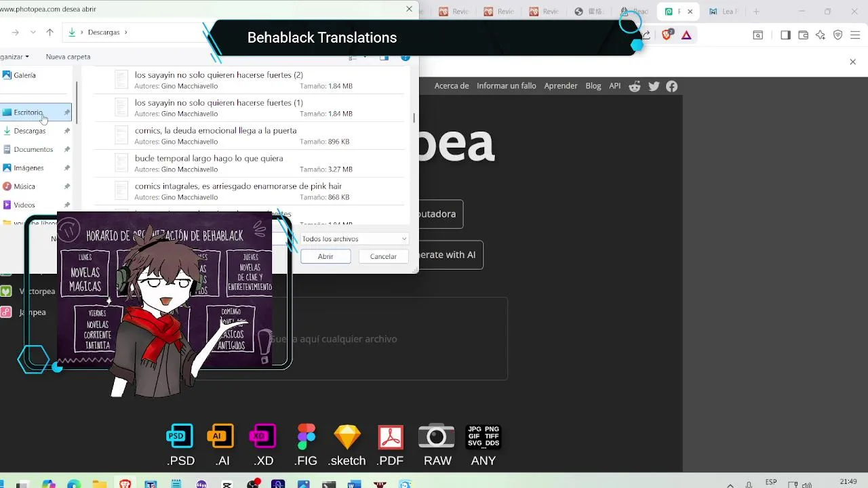The width and height of the screenshot is (868, 488).
Task: Open clock showing 21:49 in taskbar
Action: pyautogui.click(x=848, y=482)
